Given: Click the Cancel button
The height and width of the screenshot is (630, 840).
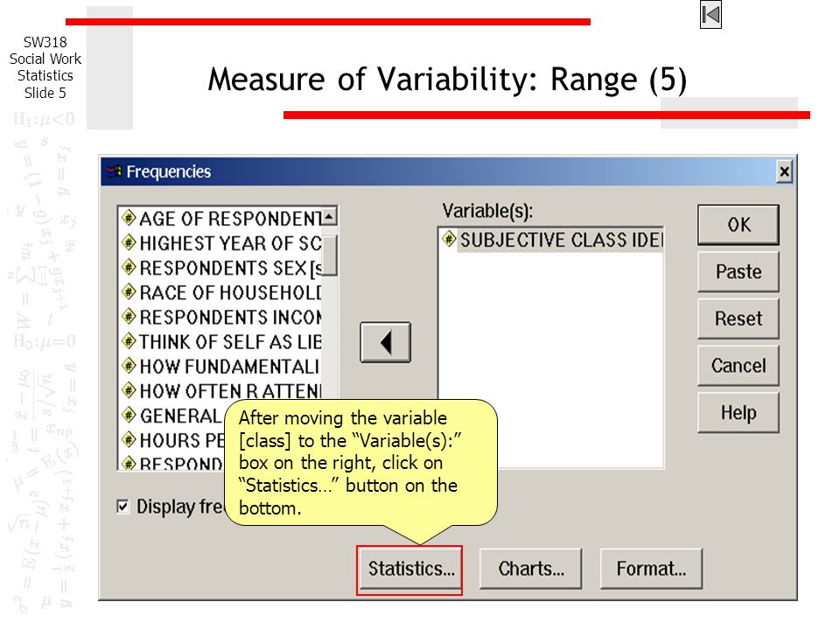Looking at the screenshot, I should click(x=738, y=366).
